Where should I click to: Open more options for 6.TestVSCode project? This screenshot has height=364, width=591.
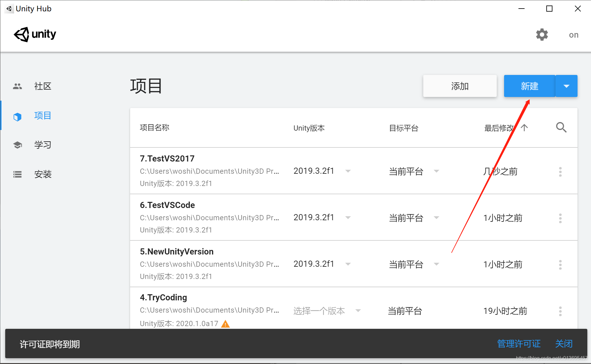click(560, 218)
